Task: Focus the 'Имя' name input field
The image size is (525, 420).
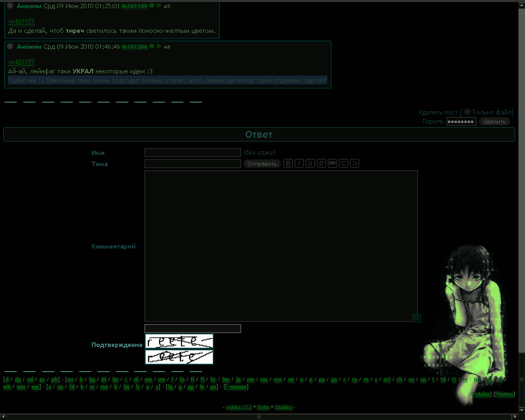Action: point(193,153)
